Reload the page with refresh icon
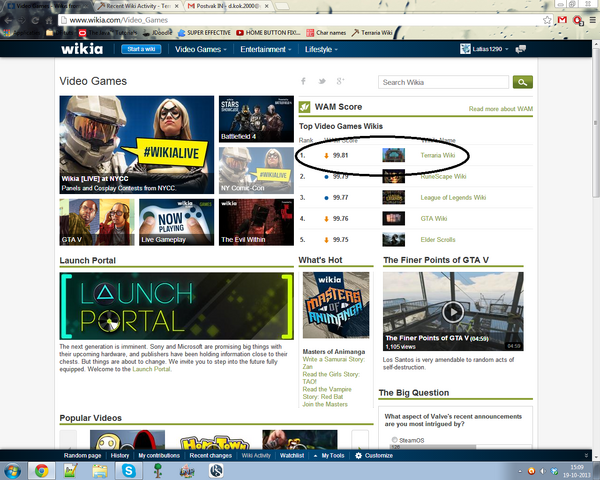The height and width of the screenshot is (480, 600). (35, 20)
